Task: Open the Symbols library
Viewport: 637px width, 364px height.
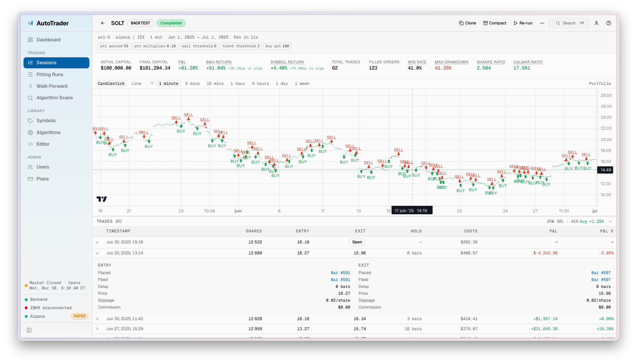Action: pyautogui.click(x=45, y=120)
